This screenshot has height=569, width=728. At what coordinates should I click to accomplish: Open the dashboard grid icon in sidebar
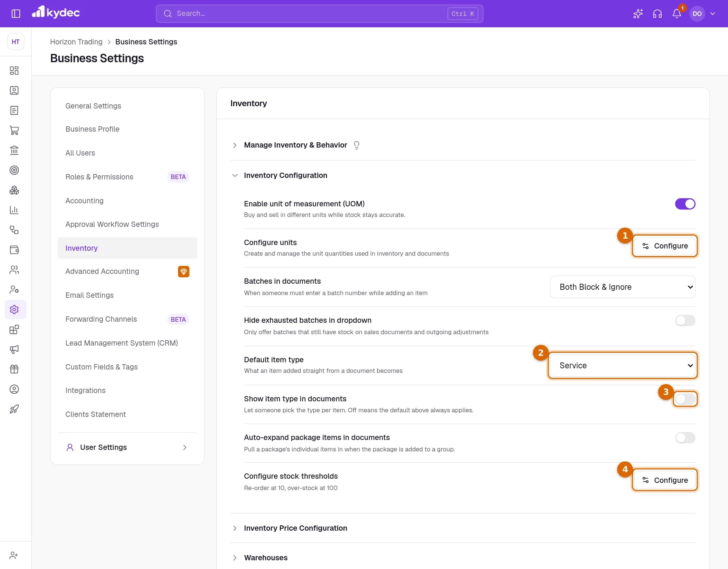point(14,71)
